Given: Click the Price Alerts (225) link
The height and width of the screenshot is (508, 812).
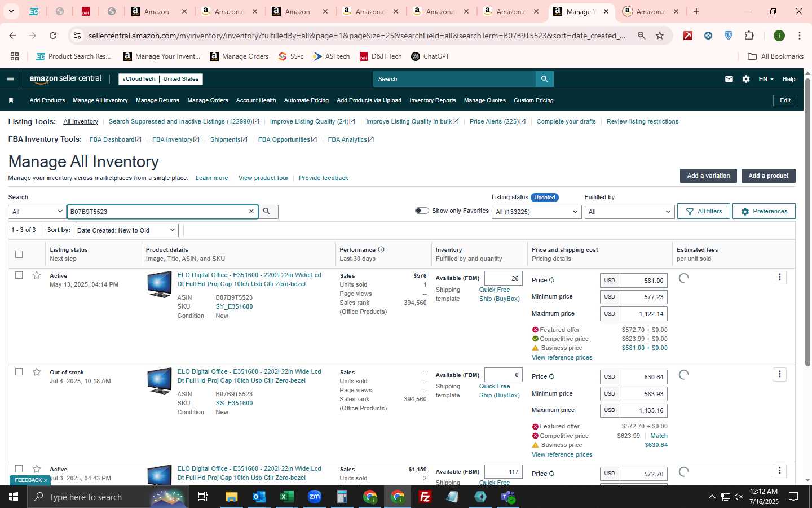Looking at the screenshot, I should (497, 121).
